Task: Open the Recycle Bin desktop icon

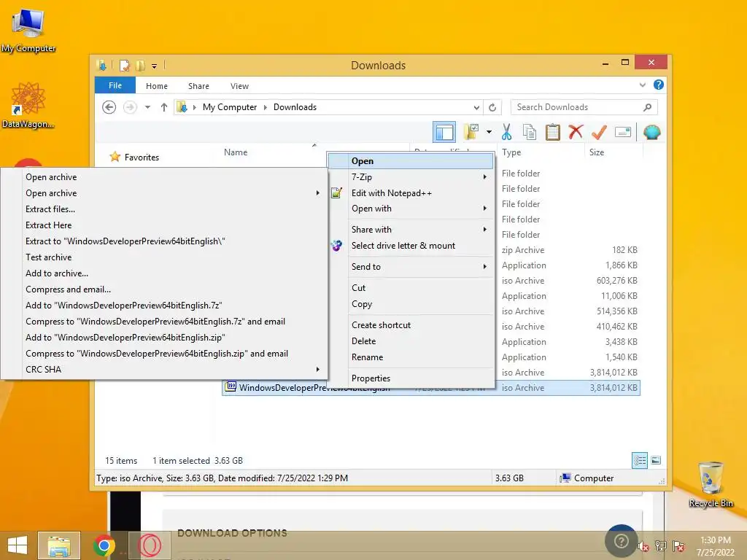Action: tap(711, 484)
